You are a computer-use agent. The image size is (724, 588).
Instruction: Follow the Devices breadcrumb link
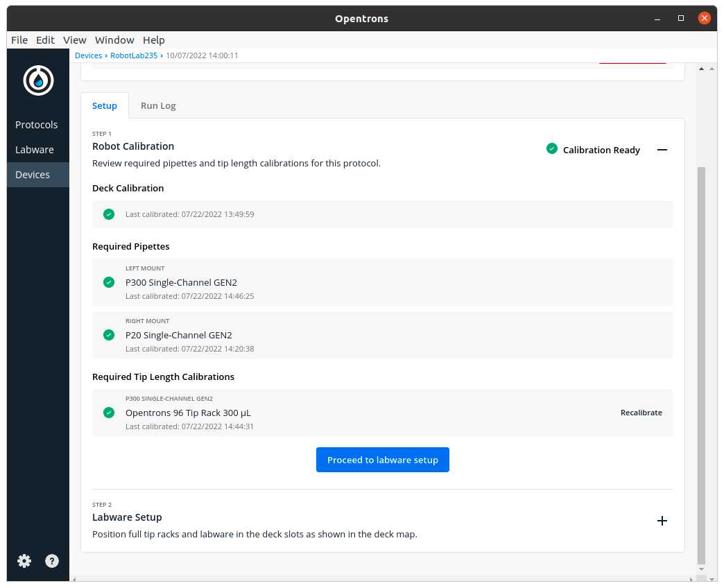pyautogui.click(x=89, y=55)
